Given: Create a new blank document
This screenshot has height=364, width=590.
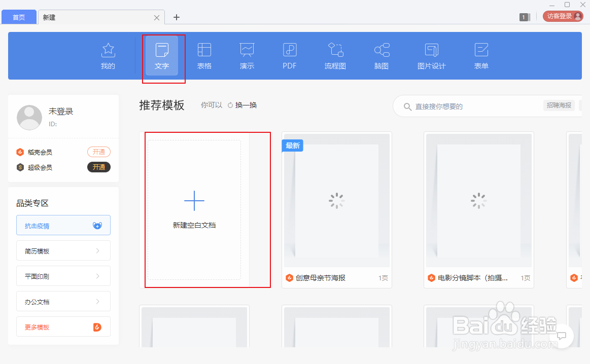Looking at the screenshot, I should pyautogui.click(x=194, y=210).
